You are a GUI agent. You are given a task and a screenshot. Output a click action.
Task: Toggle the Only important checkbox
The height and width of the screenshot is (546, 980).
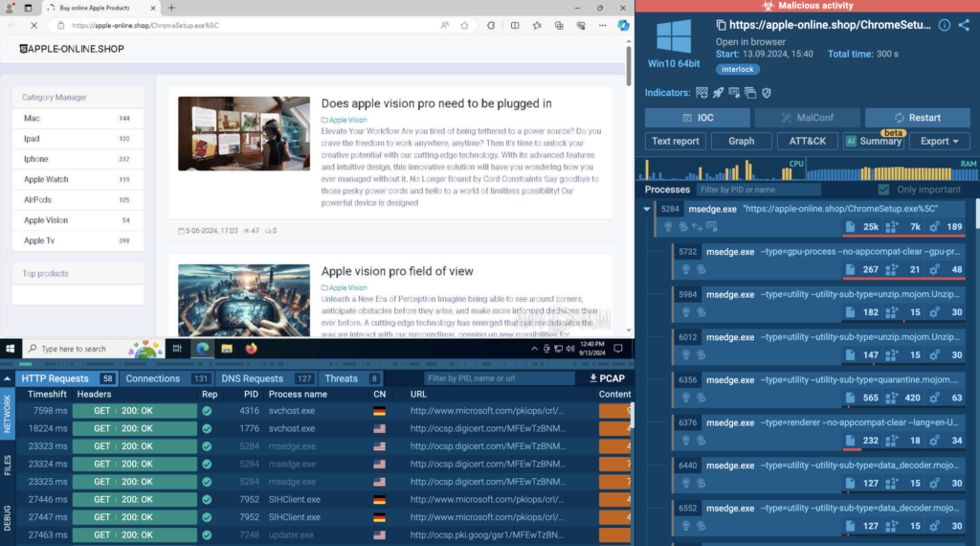[x=883, y=190]
